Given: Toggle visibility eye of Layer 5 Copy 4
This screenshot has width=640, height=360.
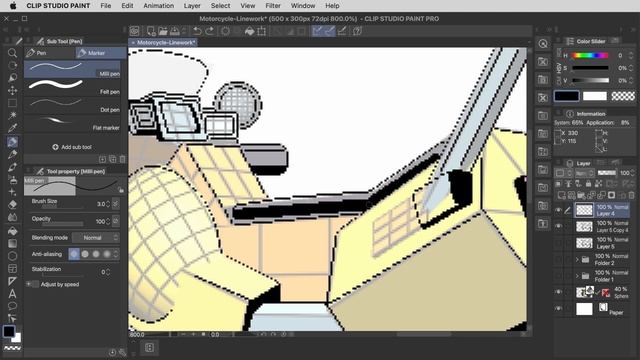Looking at the screenshot, I should (558, 227).
